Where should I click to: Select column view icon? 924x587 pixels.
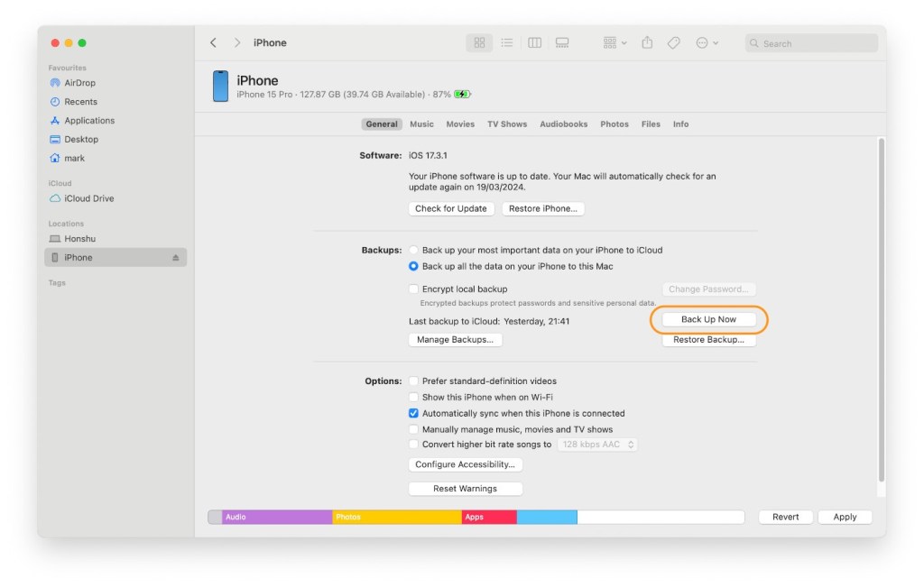point(534,42)
